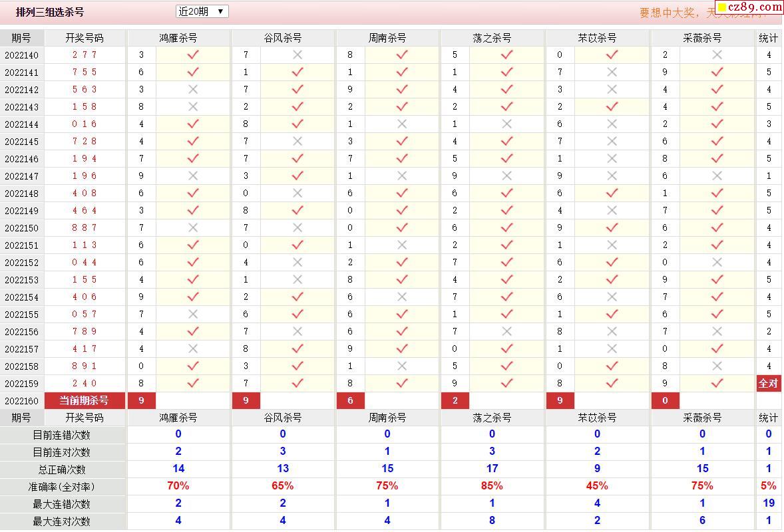Image resolution: width=784 pixels, height=532 pixels.
Task: Click the 谷风杀号 cross mark in row 2022140
Action: 297,55
